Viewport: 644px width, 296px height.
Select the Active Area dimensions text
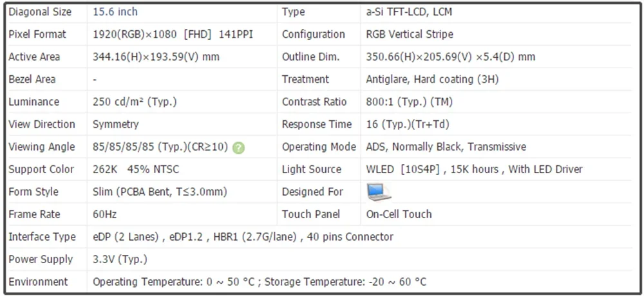tap(156, 57)
